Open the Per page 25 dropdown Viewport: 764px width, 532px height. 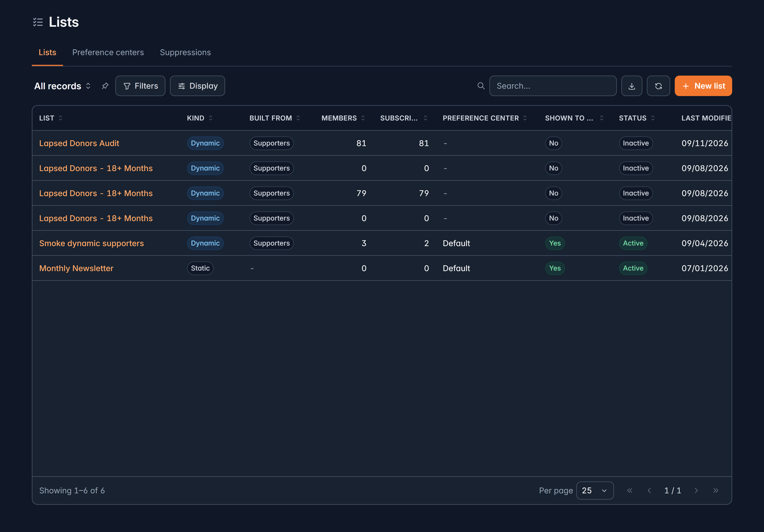(x=595, y=490)
